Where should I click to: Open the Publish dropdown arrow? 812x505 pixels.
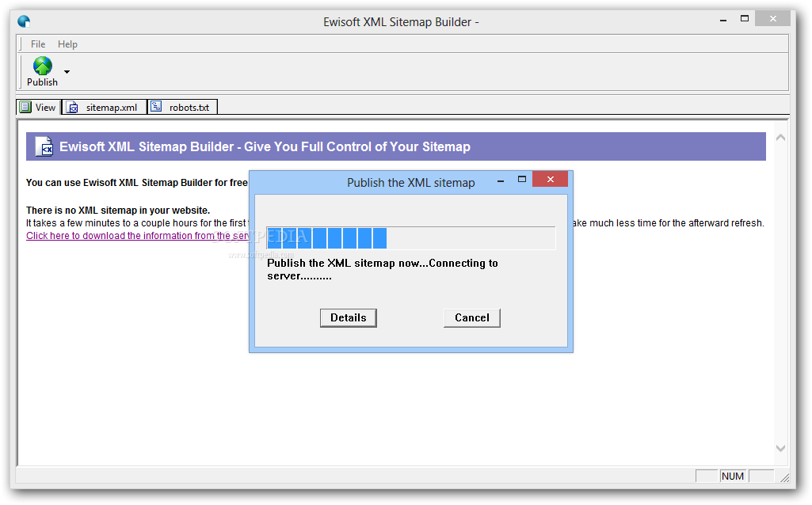pos(67,72)
